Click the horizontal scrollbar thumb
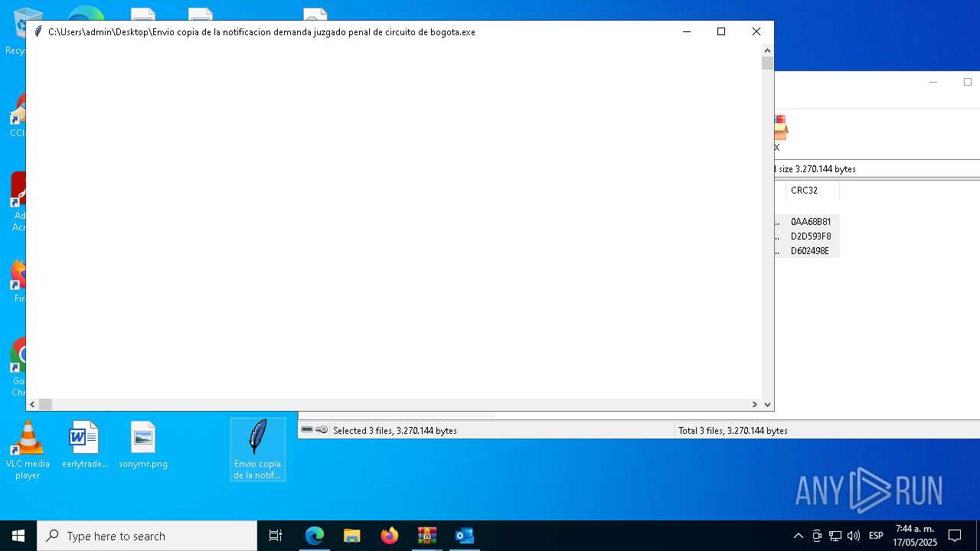 [45, 404]
